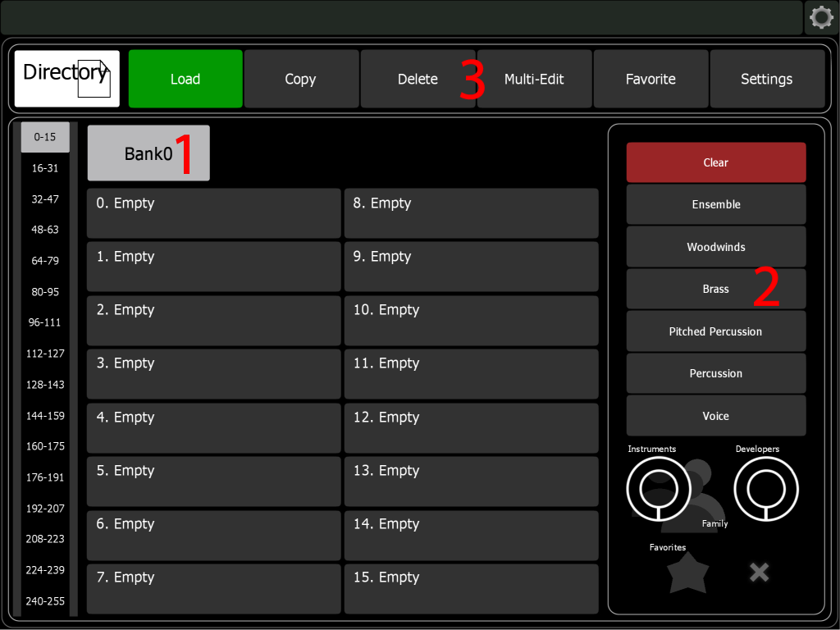Screen dimensions: 840x630
Task: Show presets range 16-31
Action: tap(45, 168)
